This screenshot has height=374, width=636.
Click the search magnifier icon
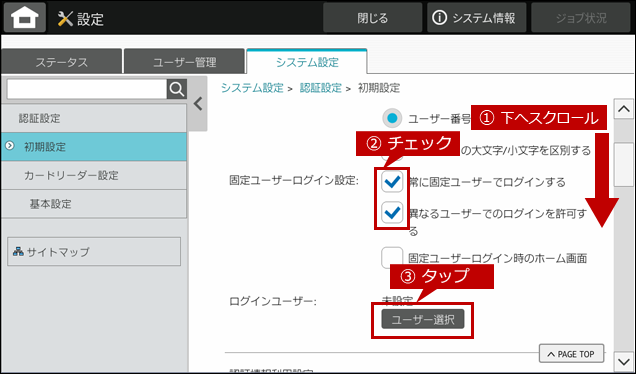coord(177,89)
